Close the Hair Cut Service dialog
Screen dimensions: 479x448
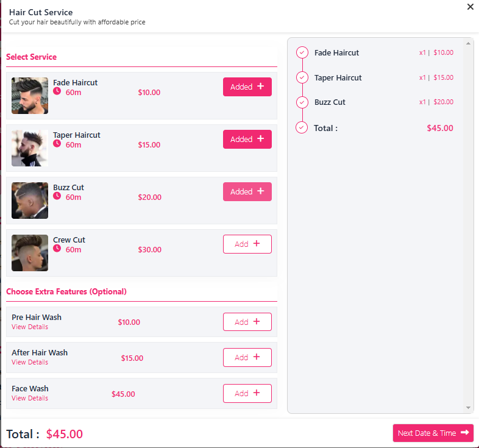(x=470, y=7)
